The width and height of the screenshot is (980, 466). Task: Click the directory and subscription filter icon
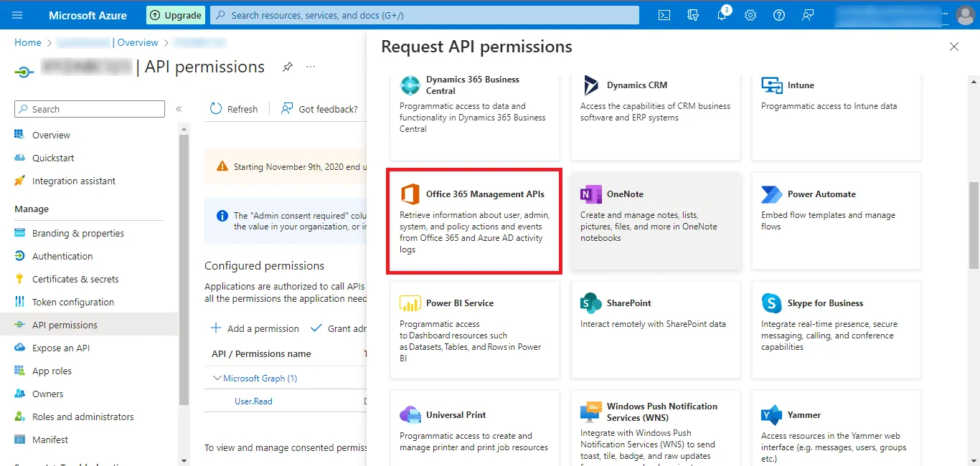point(693,15)
